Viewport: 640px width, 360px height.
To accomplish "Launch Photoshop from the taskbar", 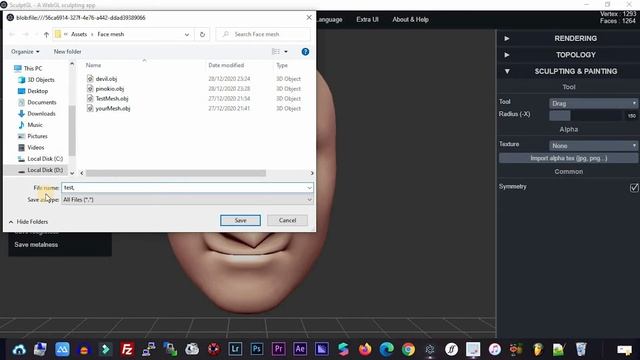I will pyautogui.click(x=257, y=349).
